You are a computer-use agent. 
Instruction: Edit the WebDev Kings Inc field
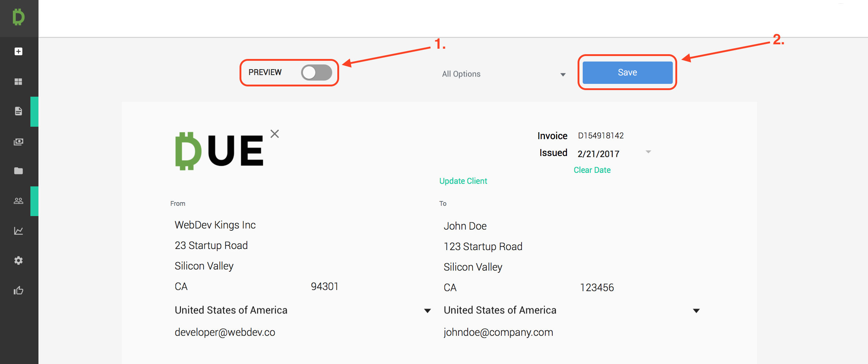tap(215, 225)
